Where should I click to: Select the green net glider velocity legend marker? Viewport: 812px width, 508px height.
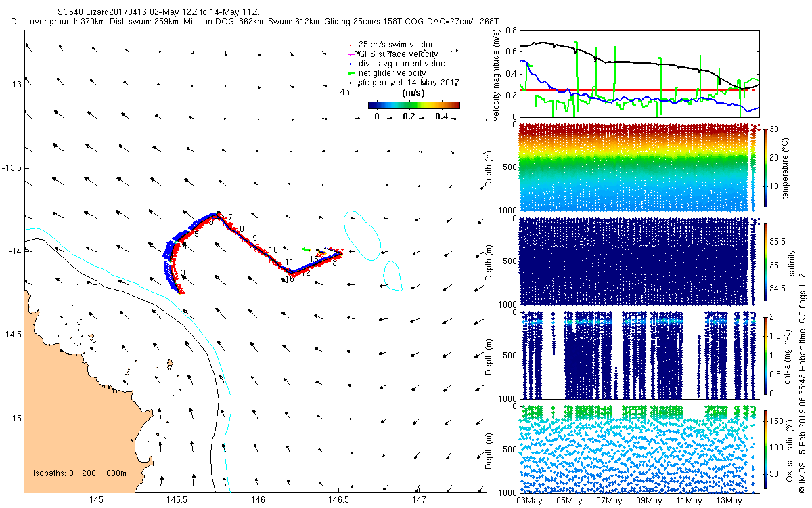click(x=352, y=73)
